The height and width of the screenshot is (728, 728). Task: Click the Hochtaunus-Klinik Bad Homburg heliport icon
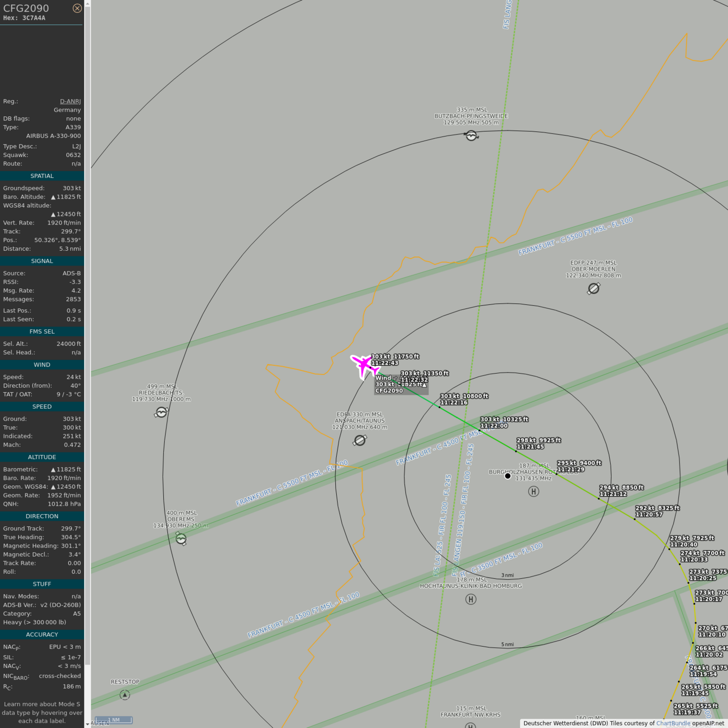pyautogui.click(x=471, y=600)
